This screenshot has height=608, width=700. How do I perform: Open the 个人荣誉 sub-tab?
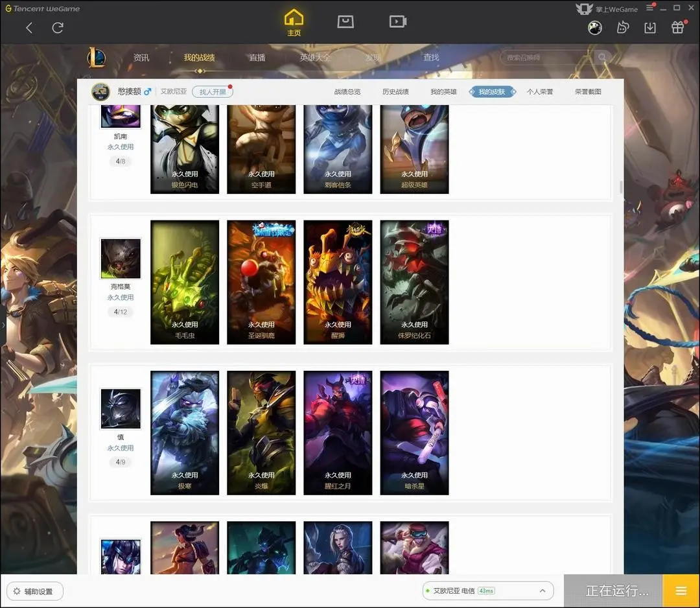click(540, 91)
